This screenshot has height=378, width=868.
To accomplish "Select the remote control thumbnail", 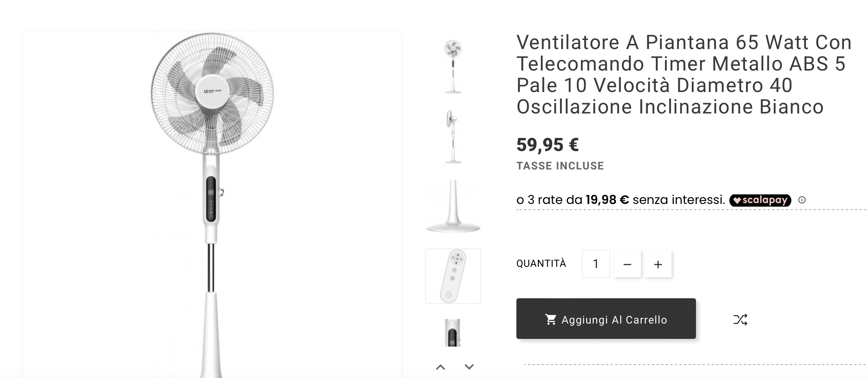I will 453,276.
